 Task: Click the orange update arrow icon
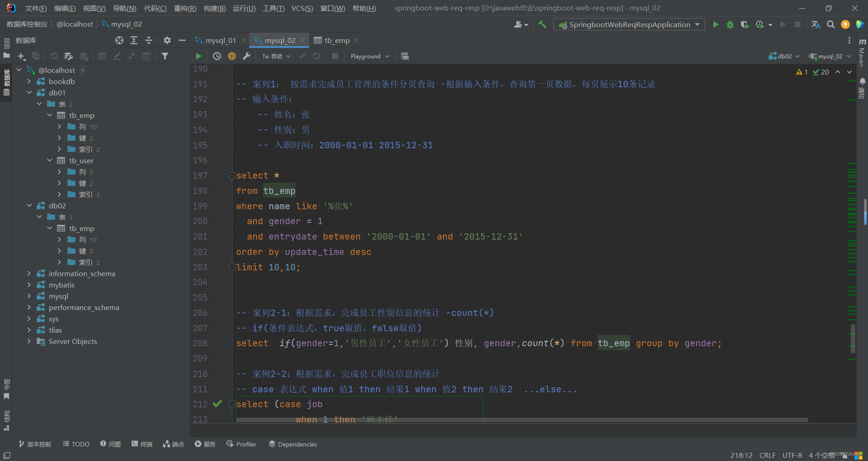[845, 24]
